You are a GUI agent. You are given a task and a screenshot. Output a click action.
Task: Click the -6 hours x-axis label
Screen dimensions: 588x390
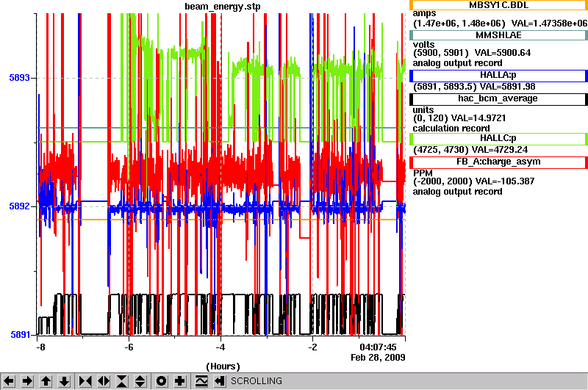click(129, 347)
